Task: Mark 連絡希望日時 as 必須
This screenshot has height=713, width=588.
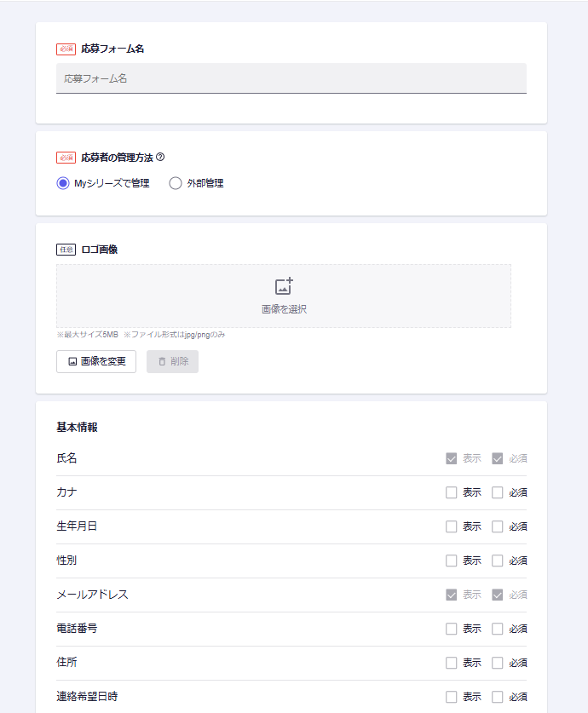Action: 498,697
